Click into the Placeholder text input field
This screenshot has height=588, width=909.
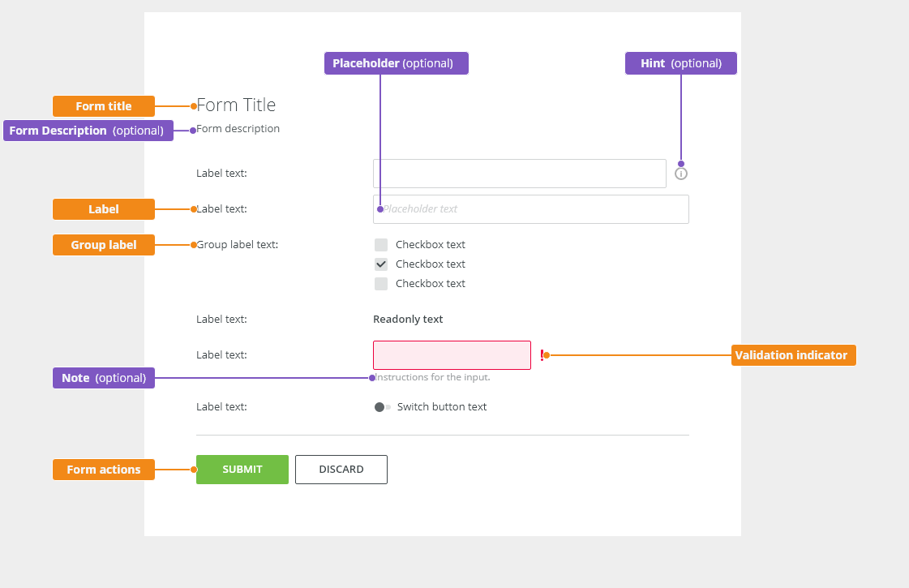point(531,208)
